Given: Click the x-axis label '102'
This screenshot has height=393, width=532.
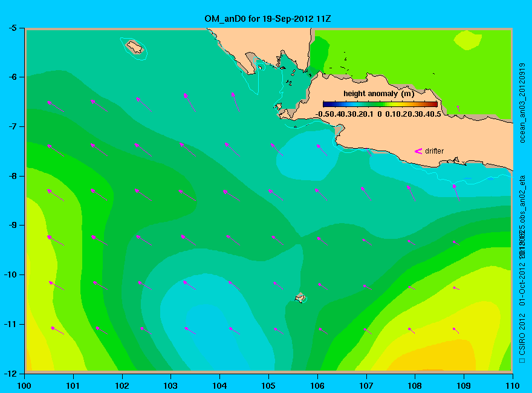Looking at the screenshot, I should pos(122,386).
